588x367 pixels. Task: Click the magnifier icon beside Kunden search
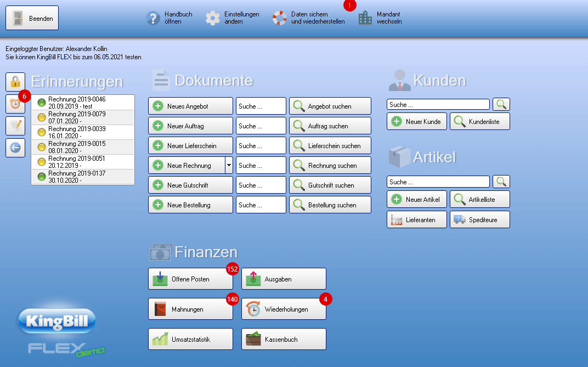[x=501, y=104]
